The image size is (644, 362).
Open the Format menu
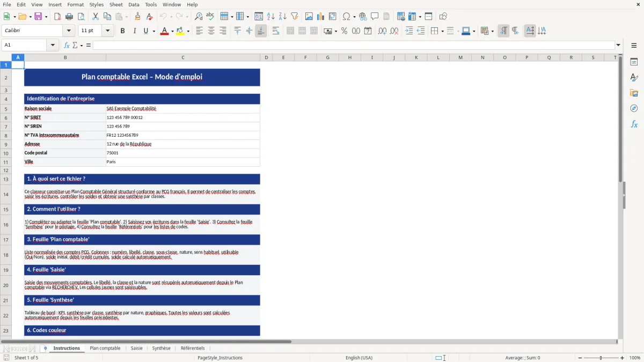pyautogui.click(x=75, y=4)
